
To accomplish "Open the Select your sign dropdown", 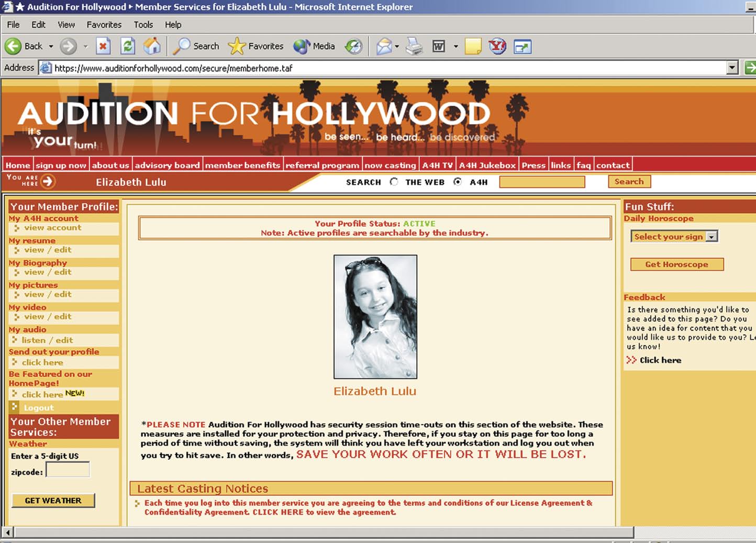I will click(674, 237).
